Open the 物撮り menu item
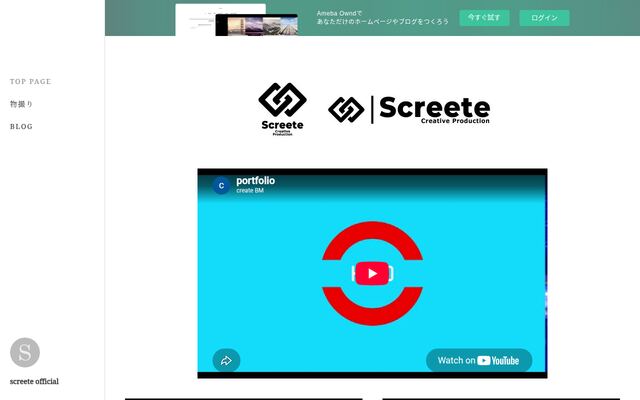Screen dimensions: 640x400 [21, 104]
